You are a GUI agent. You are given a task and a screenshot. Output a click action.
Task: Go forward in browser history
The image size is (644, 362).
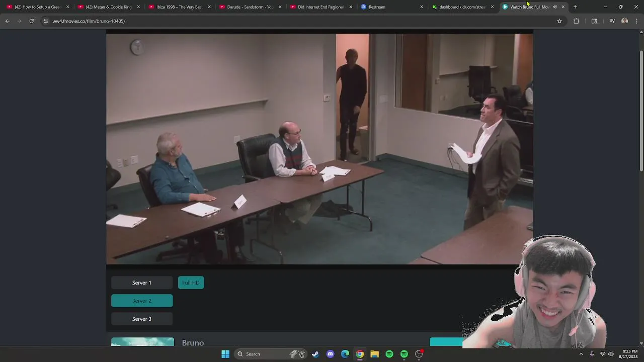click(19, 21)
